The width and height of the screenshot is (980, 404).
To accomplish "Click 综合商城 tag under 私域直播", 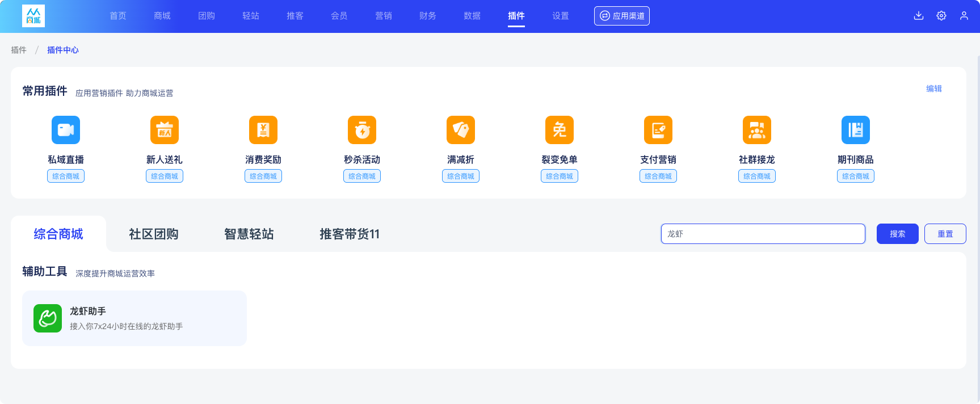I will point(66,176).
